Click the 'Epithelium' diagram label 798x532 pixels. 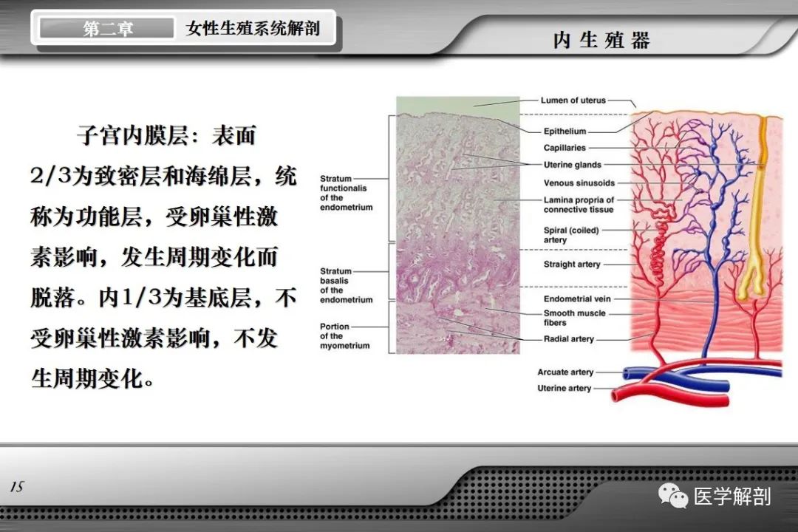pyautogui.click(x=565, y=132)
